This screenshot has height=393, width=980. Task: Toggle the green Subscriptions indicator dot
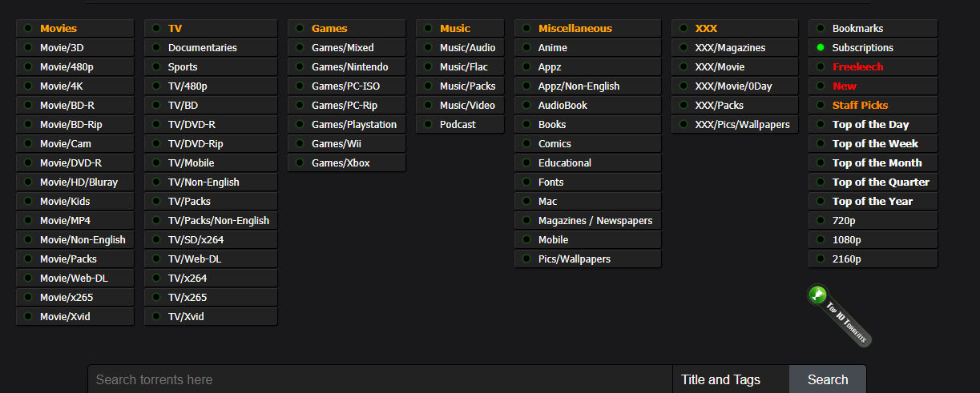(x=821, y=48)
